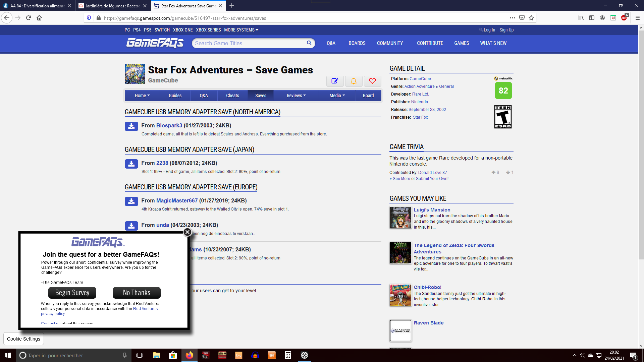Open GAMES in the top navigation
This screenshot has height=362, width=644.
pyautogui.click(x=462, y=43)
